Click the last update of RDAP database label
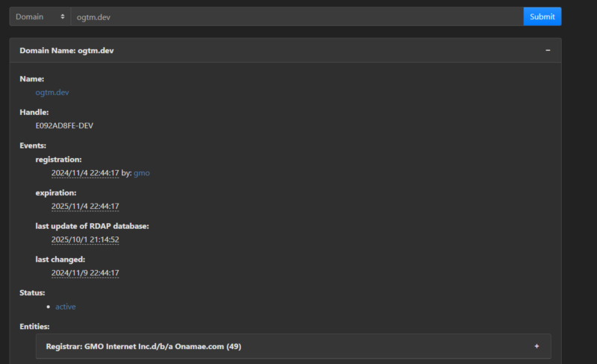The height and width of the screenshot is (364, 597). point(92,226)
